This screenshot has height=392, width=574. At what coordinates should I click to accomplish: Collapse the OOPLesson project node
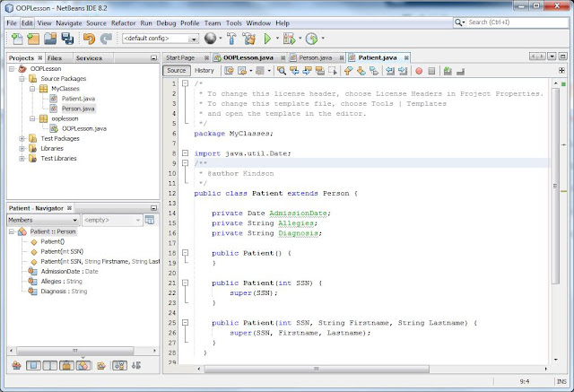click(12, 69)
